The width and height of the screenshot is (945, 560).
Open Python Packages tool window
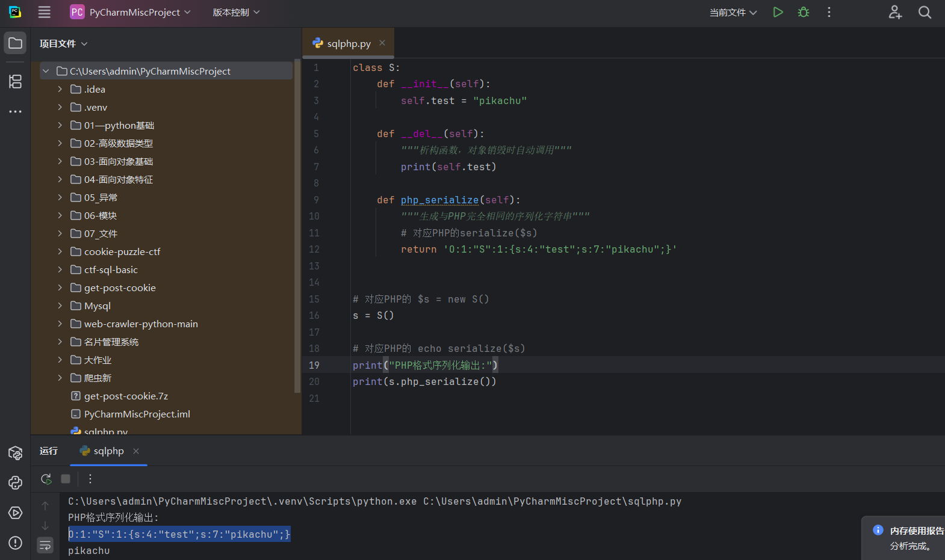[x=15, y=453]
